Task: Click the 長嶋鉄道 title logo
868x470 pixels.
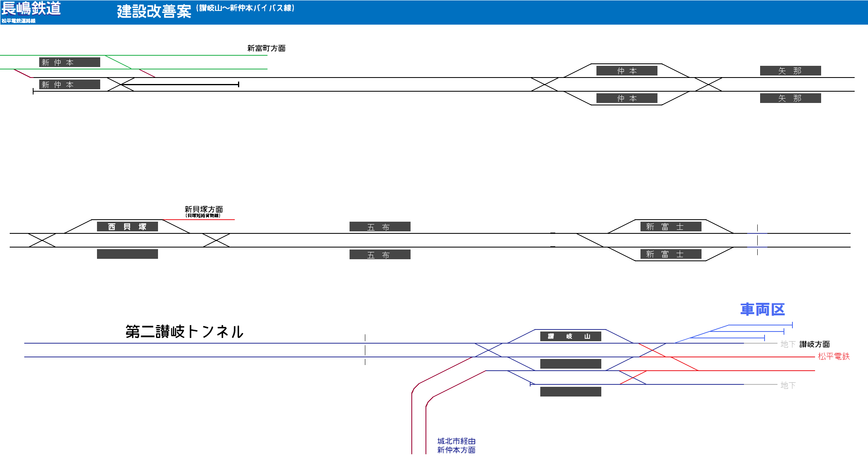Action: [31, 8]
